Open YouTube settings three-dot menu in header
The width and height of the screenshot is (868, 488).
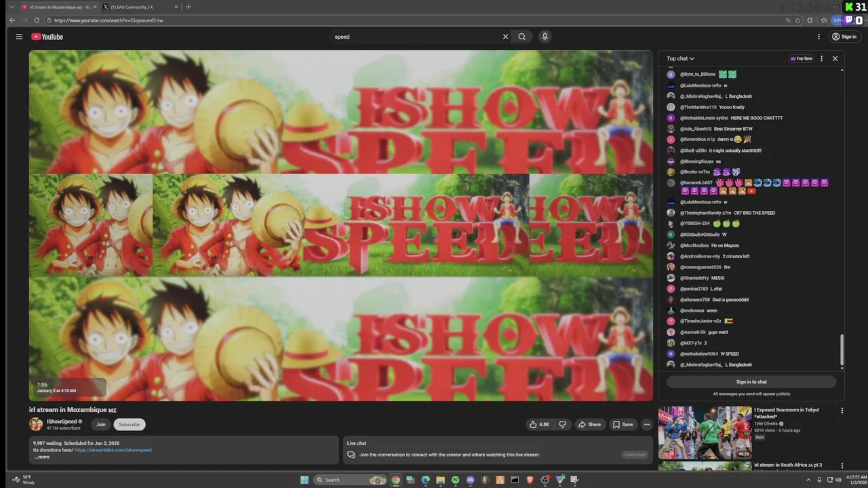point(818,37)
